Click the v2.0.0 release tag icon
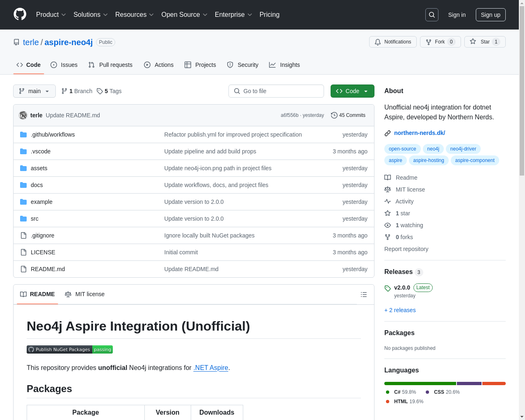Viewport: 525px width, 420px height. (x=388, y=288)
